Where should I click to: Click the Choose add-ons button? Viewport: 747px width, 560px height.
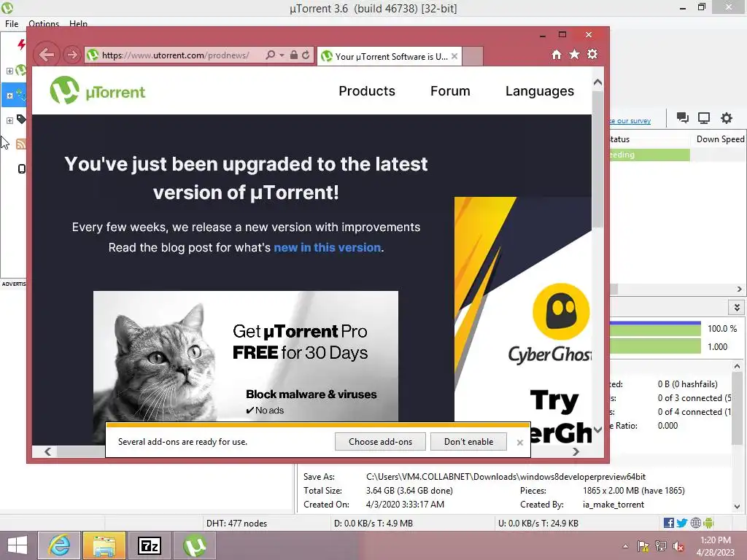[x=380, y=442]
